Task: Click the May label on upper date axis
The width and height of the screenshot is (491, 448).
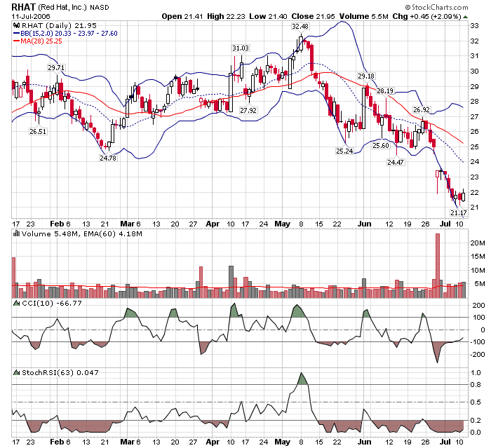Action: pyautogui.click(x=283, y=224)
